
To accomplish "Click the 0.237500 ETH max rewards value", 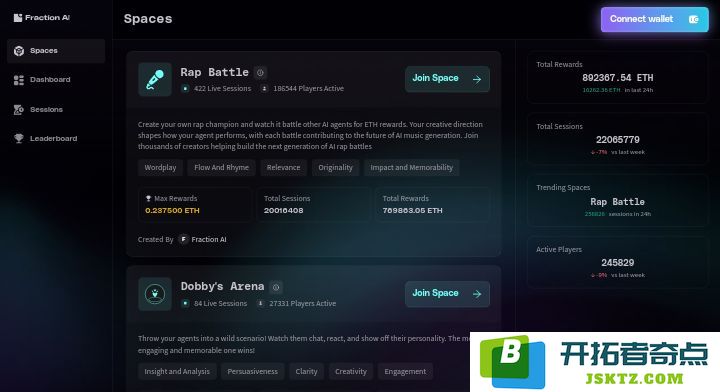I will 172,211.
